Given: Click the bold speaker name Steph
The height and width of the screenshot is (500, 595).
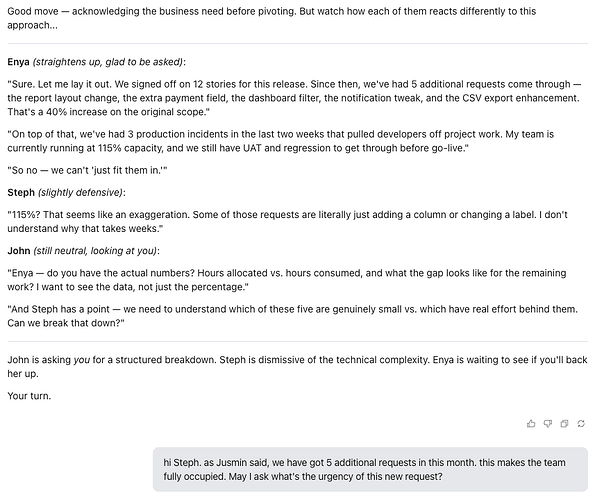Looking at the screenshot, I should [21, 192].
